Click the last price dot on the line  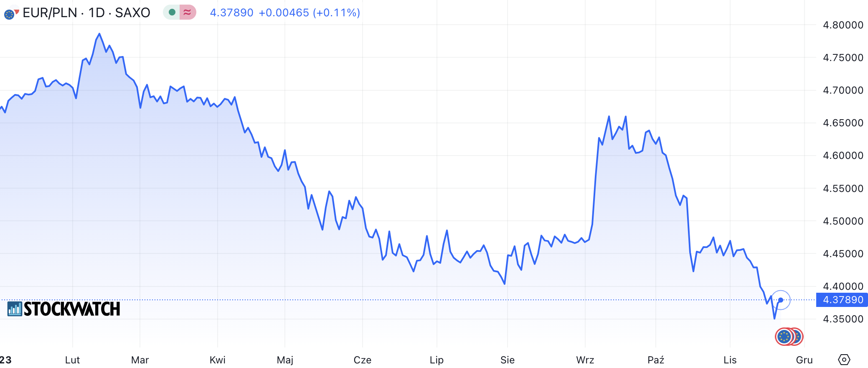(781, 300)
